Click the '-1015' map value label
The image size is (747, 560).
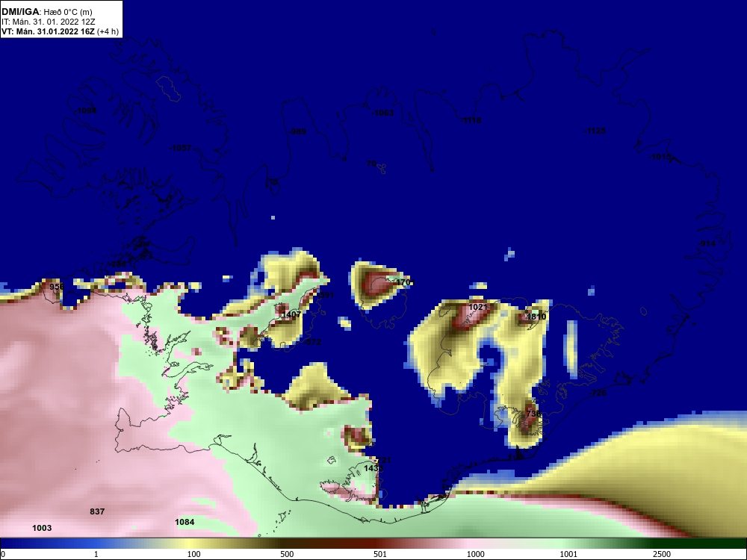(x=660, y=157)
